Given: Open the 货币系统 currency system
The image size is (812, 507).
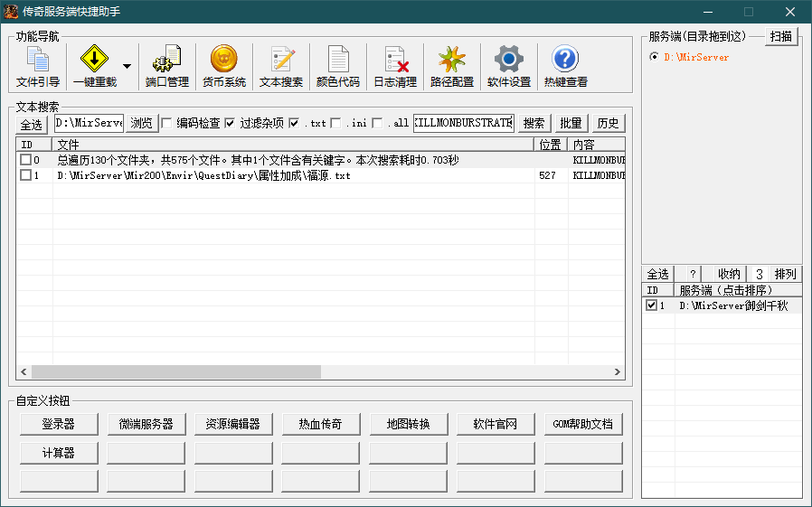Looking at the screenshot, I should click(x=223, y=67).
